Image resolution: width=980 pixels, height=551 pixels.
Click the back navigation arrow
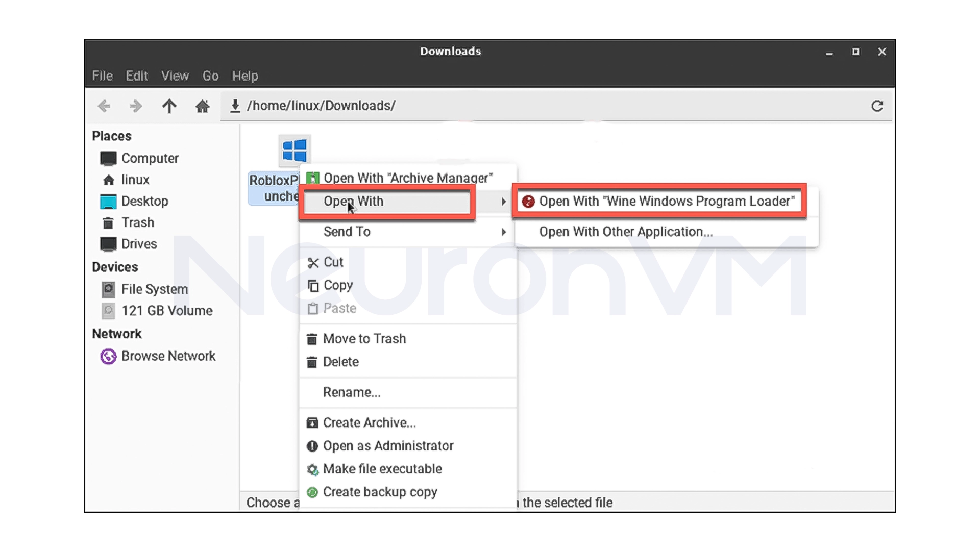[x=104, y=106]
